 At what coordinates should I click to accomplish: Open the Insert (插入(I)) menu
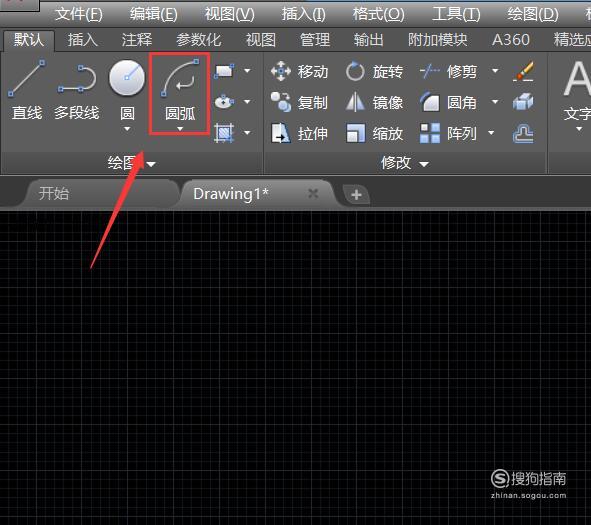point(303,14)
